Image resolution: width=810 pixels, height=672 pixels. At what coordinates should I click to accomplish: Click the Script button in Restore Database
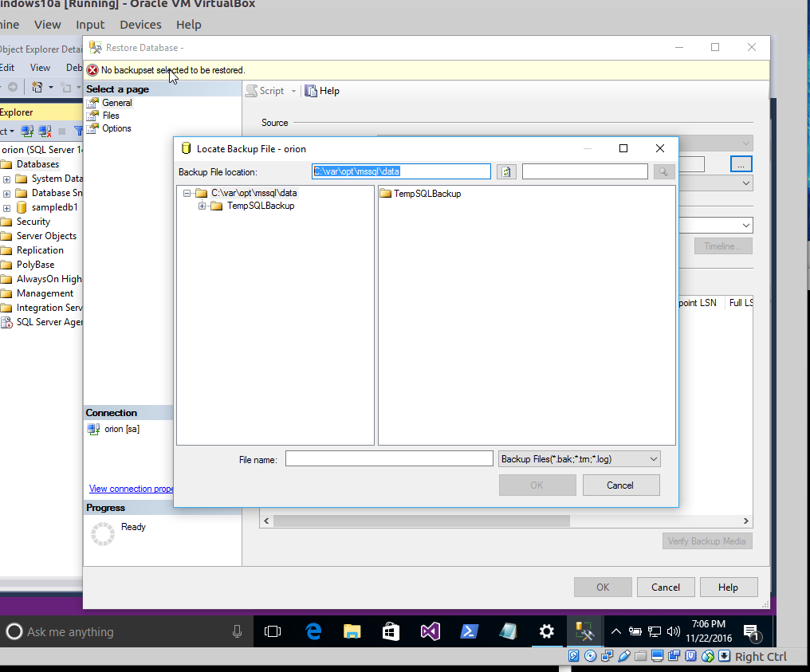click(x=265, y=91)
